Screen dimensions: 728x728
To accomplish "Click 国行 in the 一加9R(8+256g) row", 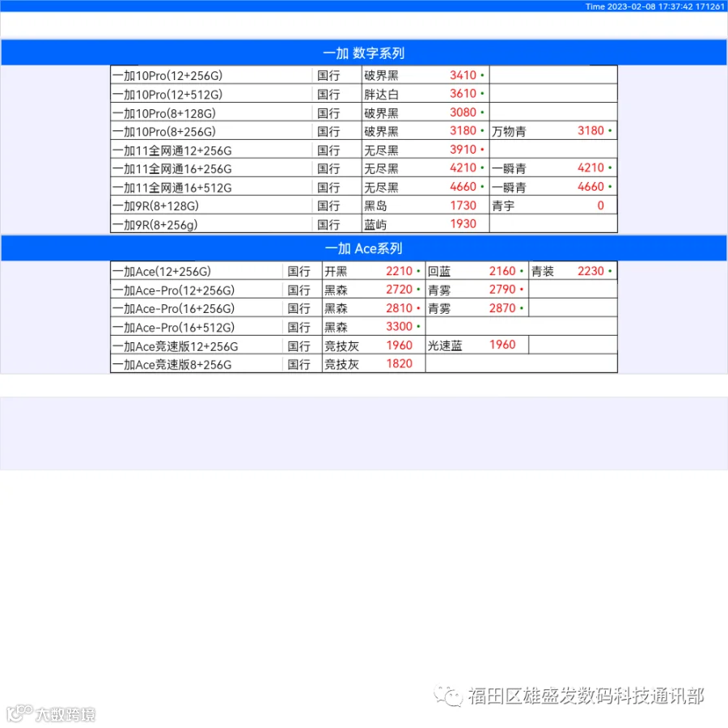I will [x=328, y=225].
